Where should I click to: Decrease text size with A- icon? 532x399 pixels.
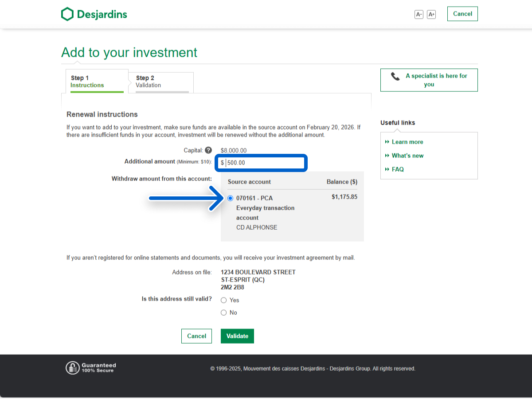click(x=419, y=14)
